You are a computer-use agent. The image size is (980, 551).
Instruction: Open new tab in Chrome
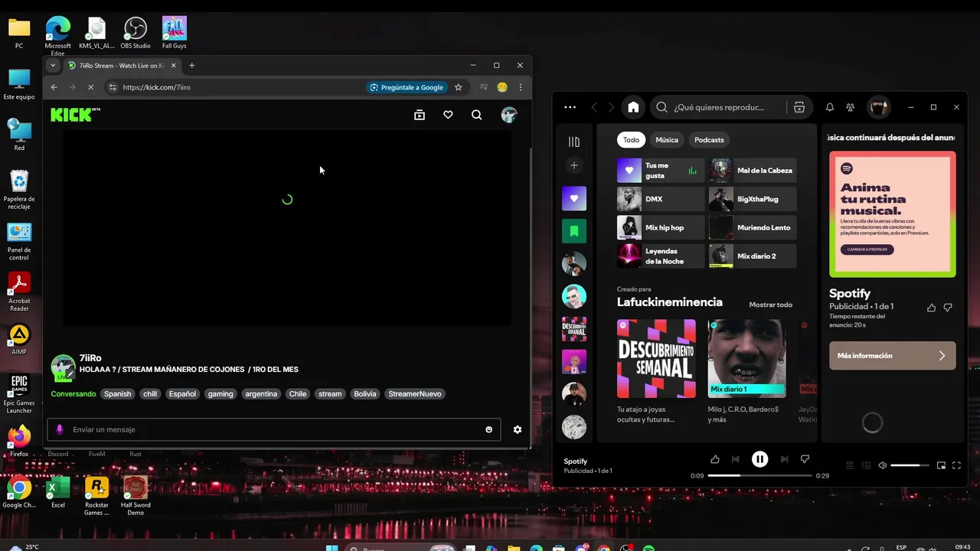coord(191,66)
